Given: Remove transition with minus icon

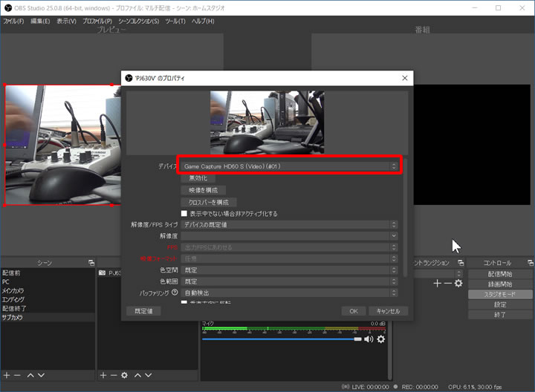Looking at the screenshot, I should 448,284.
